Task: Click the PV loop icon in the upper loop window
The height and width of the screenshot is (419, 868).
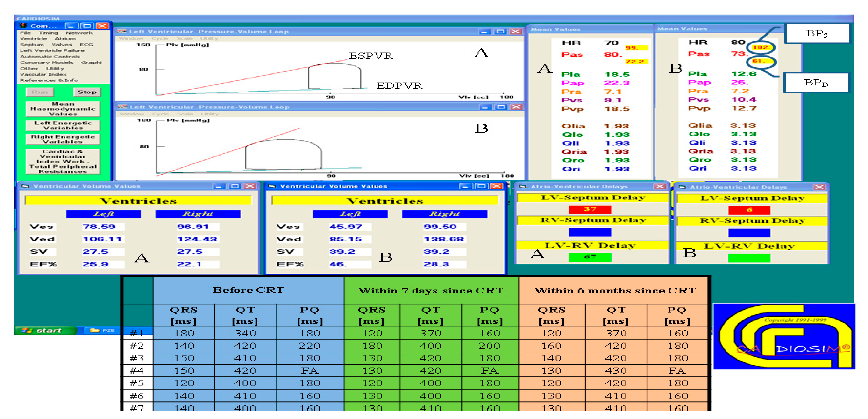Action: [x=122, y=31]
